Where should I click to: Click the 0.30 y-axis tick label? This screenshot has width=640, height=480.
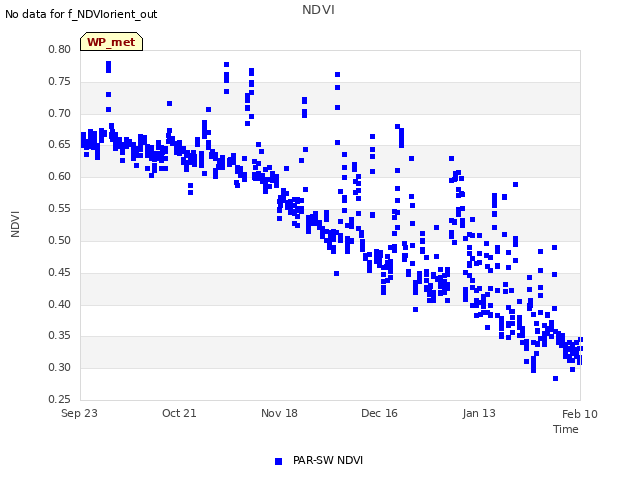click(x=60, y=367)
